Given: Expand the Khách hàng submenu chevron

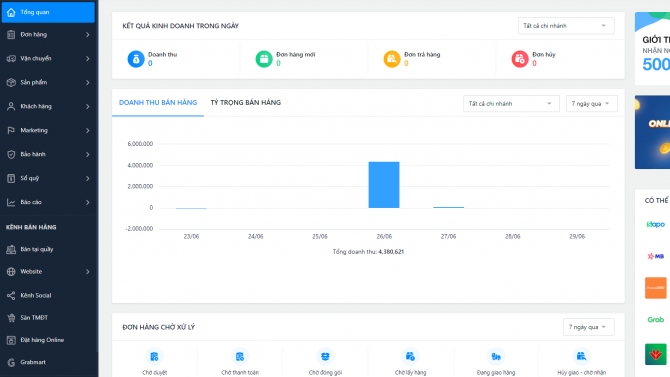Looking at the screenshot, I should (x=88, y=106).
